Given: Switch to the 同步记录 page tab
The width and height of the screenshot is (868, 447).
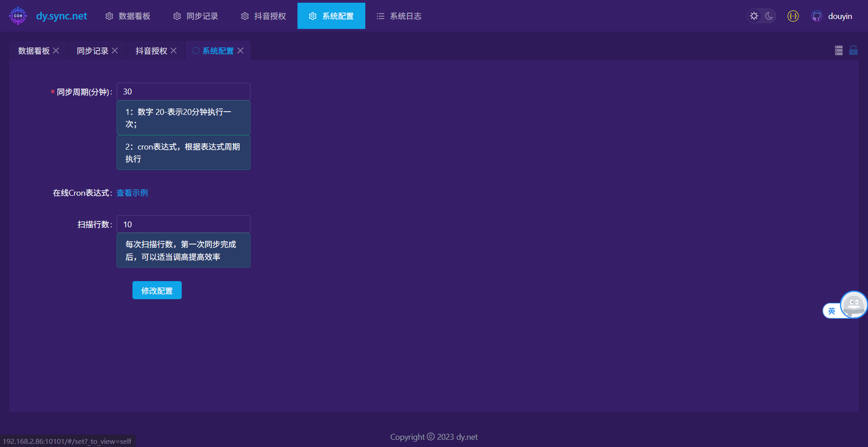Looking at the screenshot, I should [92, 51].
